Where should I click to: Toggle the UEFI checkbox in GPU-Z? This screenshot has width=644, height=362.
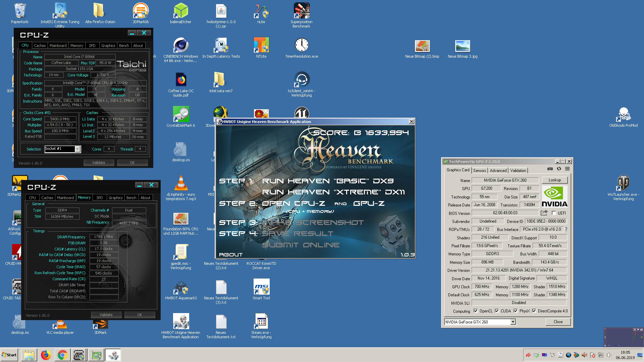554,213
